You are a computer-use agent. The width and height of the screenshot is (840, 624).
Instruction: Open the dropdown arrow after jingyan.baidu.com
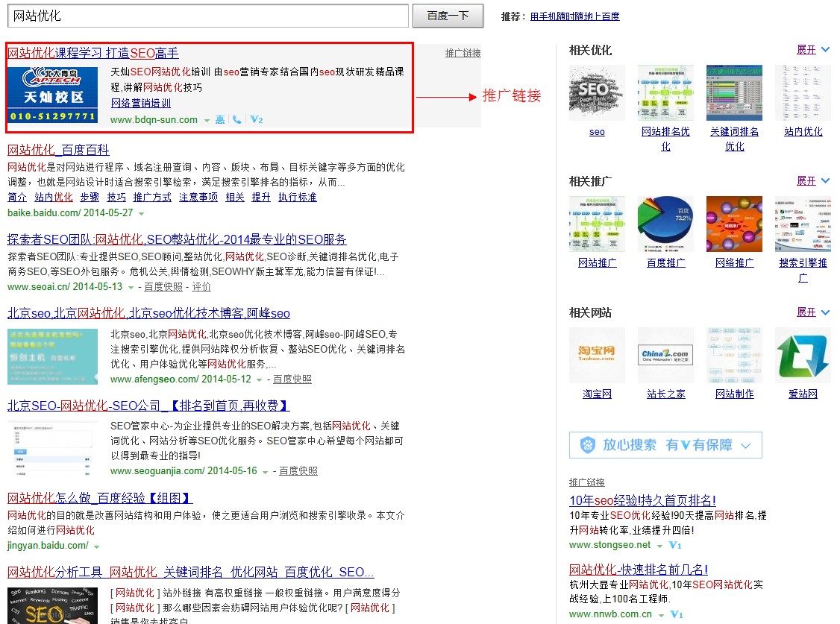(97, 546)
